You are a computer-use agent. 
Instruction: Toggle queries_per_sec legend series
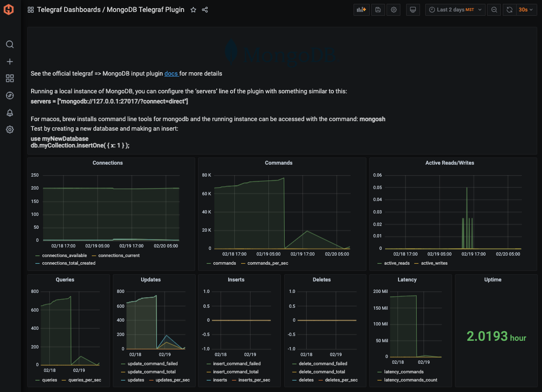[85, 380]
